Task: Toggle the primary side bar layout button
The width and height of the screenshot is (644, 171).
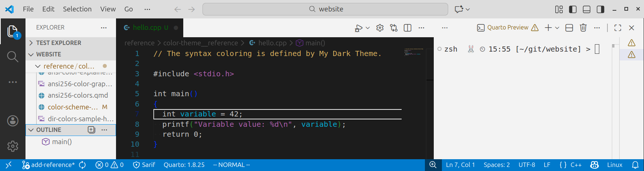Action: pyautogui.click(x=573, y=9)
